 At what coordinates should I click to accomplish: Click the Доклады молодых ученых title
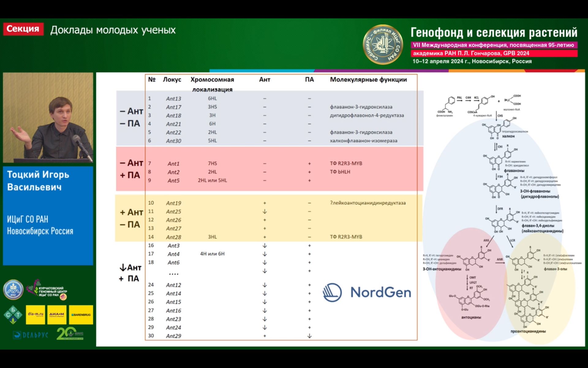pyautogui.click(x=113, y=30)
